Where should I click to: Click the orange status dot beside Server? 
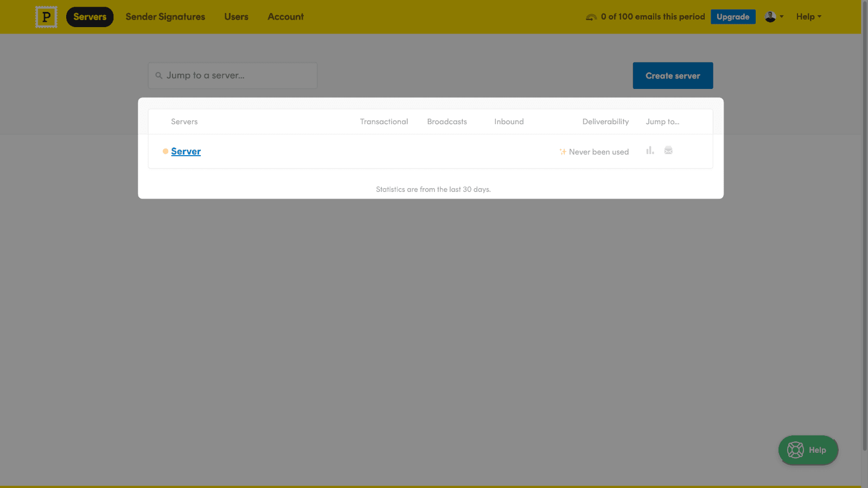(x=165, y=151)
